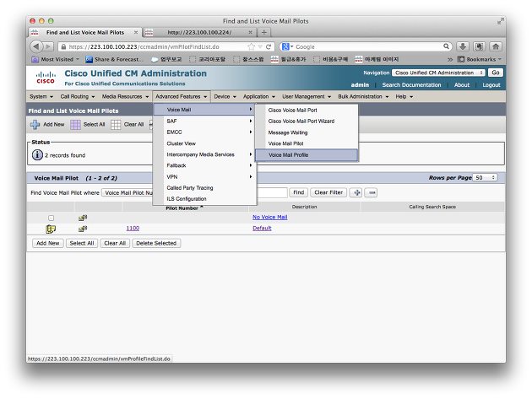Click the pilot icon in No Voice Mail row
The width and height of the screenshot is (532, 399).
(83, 218)
